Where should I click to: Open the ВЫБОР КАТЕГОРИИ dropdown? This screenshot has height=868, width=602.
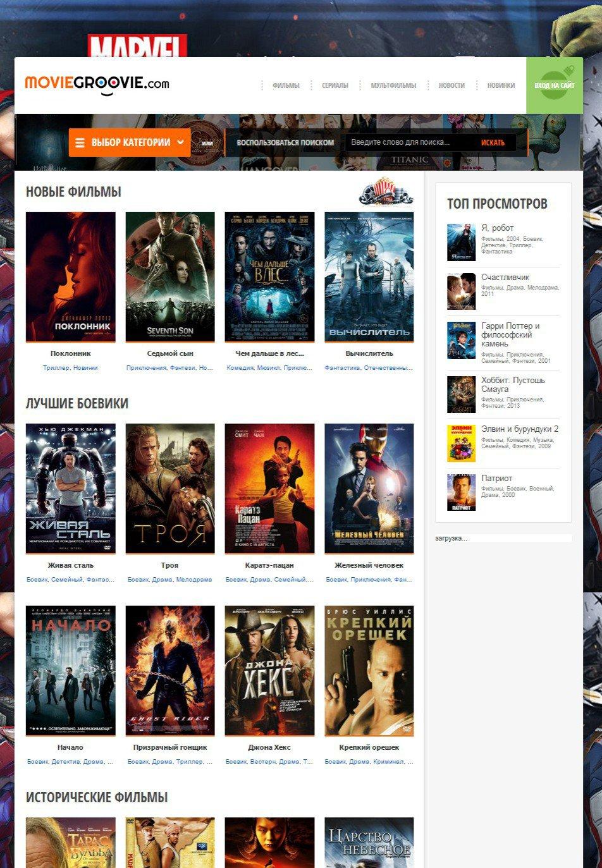coord(130,143)
